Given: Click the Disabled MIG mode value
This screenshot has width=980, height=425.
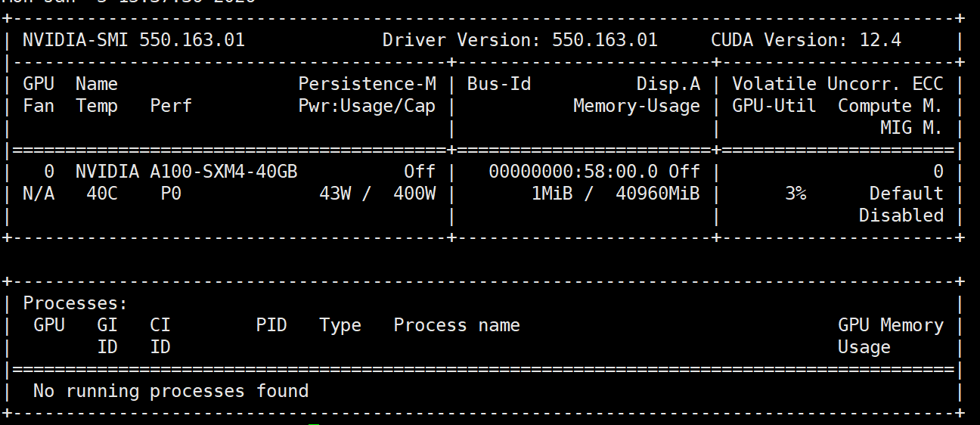Looking at the screenshot, I should 901,216.
